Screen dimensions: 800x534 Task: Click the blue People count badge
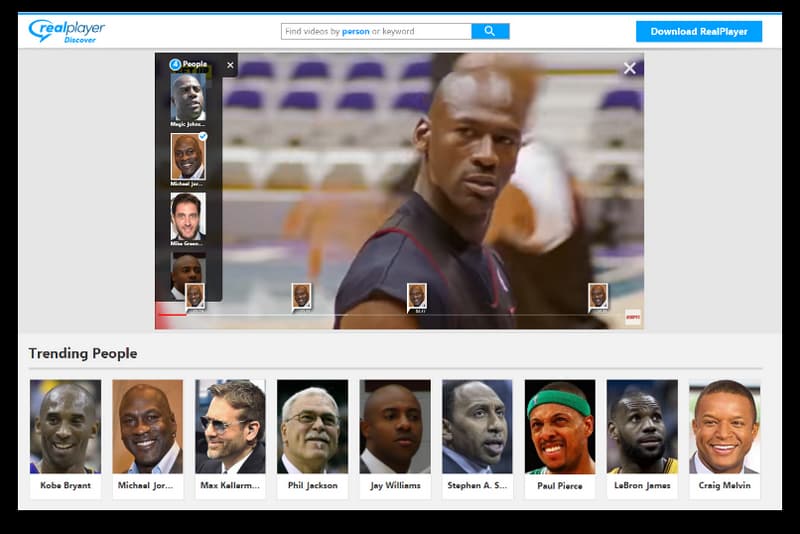click(x=175, y=64)
